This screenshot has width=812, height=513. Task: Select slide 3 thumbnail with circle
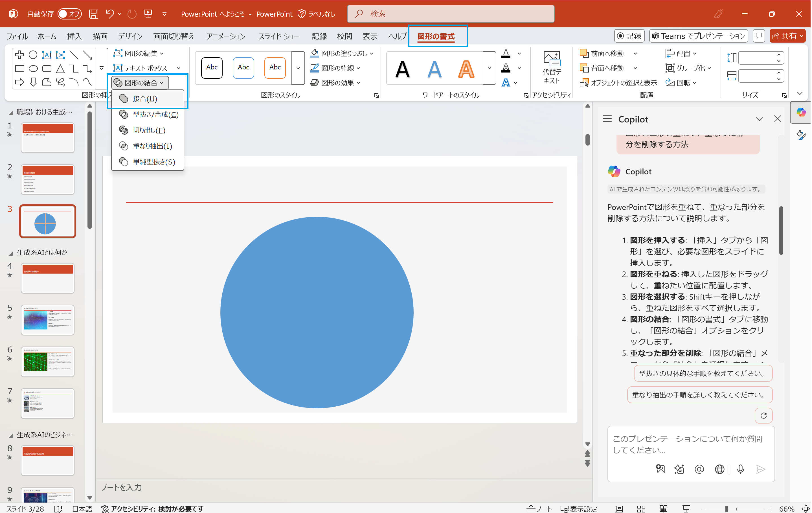(48, 221)
